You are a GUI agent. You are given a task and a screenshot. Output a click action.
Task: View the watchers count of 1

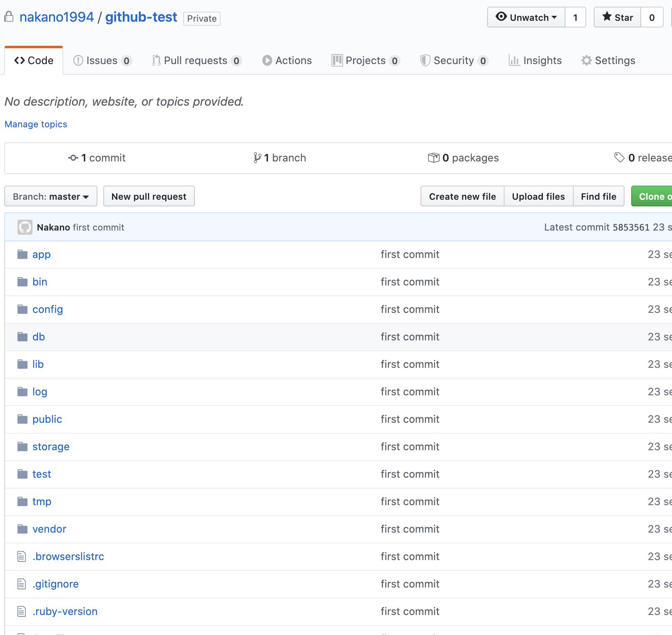click(575, 17)
